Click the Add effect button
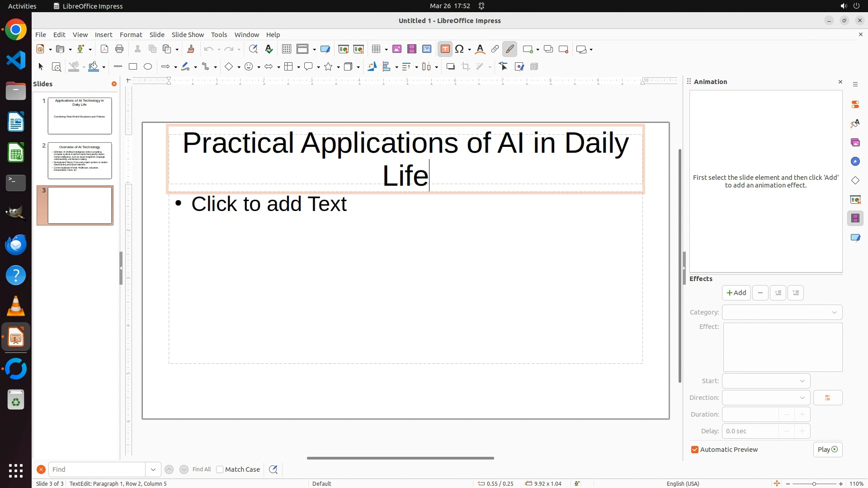 pyautogui.click(x=736, y=293)
